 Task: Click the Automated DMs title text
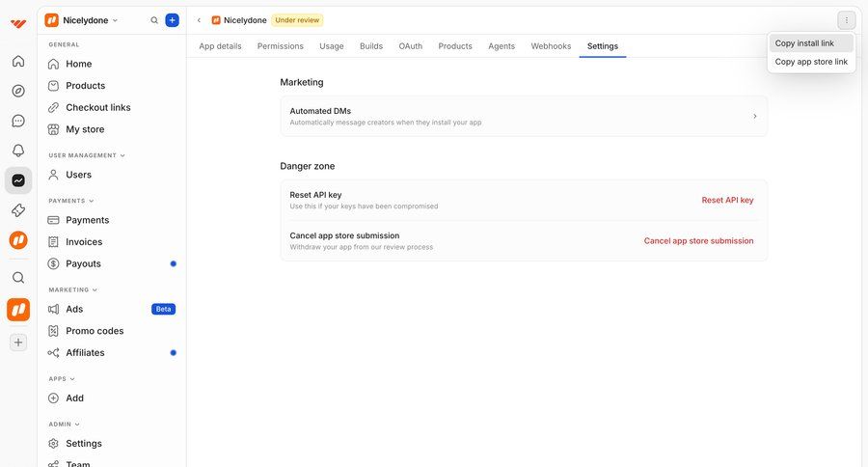click(320, 111)
